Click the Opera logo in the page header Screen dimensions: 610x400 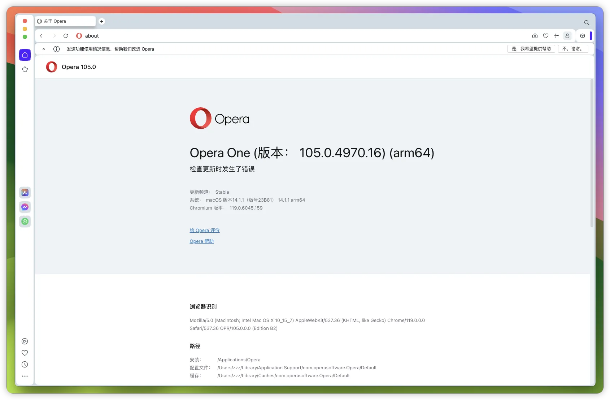(x=51, y=67)
